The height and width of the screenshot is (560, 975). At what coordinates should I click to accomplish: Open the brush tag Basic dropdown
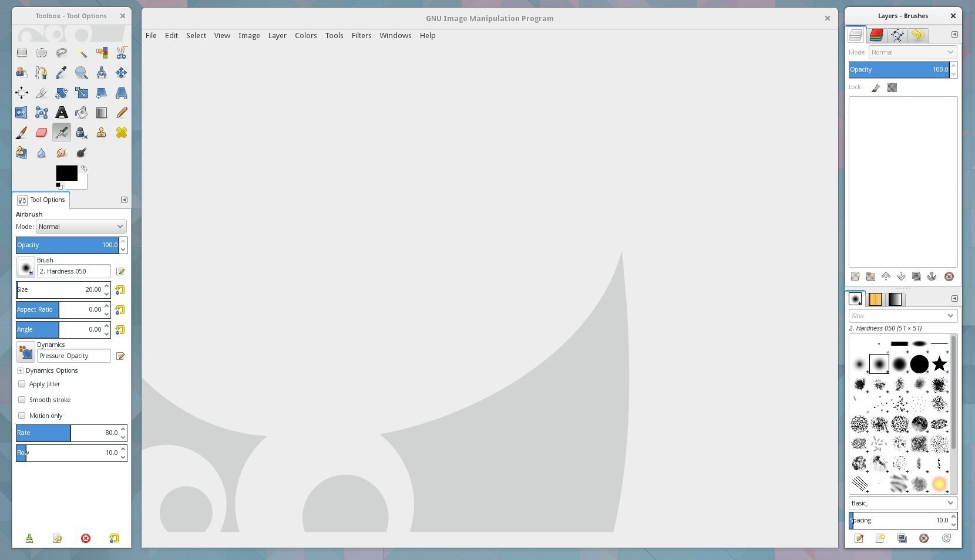902,503
